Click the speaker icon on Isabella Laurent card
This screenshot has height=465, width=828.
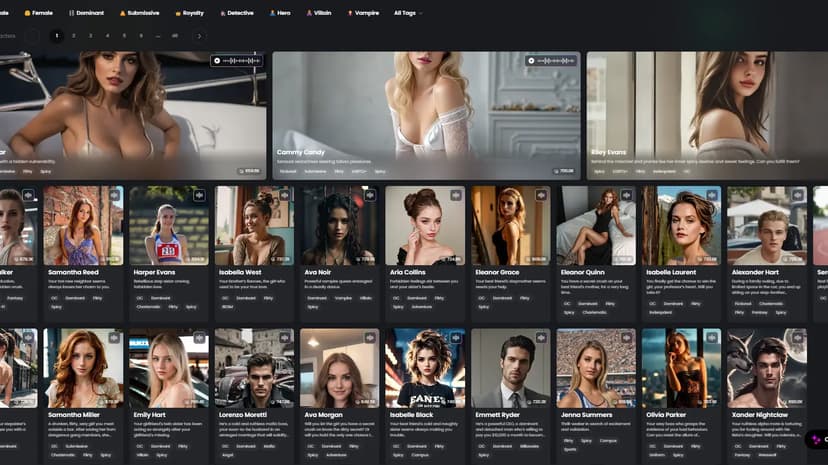click(x=712, y=195)
